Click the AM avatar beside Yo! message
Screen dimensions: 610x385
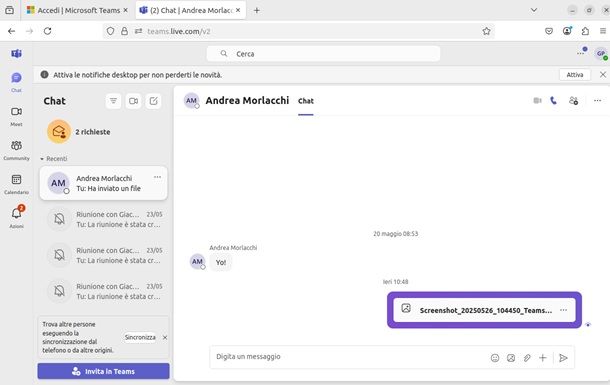click(197, 261)
